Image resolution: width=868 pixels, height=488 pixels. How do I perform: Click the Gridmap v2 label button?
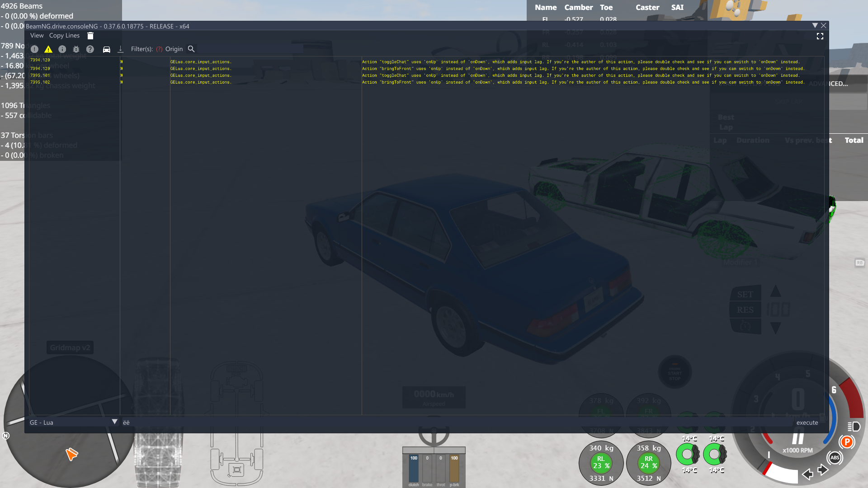point(70,347)
